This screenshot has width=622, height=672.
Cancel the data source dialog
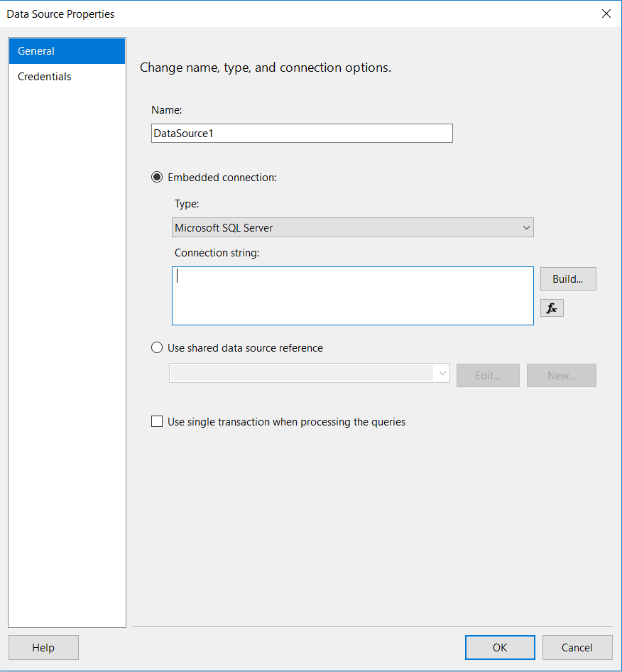tap(577, 647)
